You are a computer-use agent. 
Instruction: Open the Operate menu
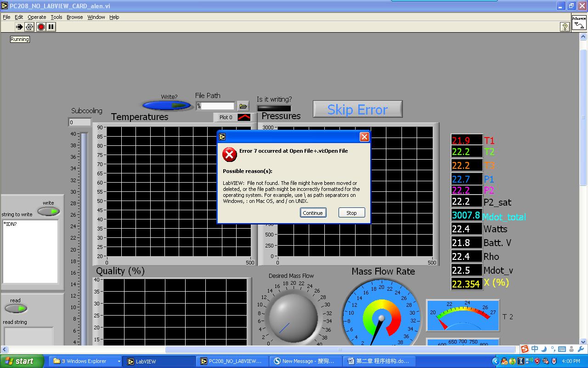(37, 17)
